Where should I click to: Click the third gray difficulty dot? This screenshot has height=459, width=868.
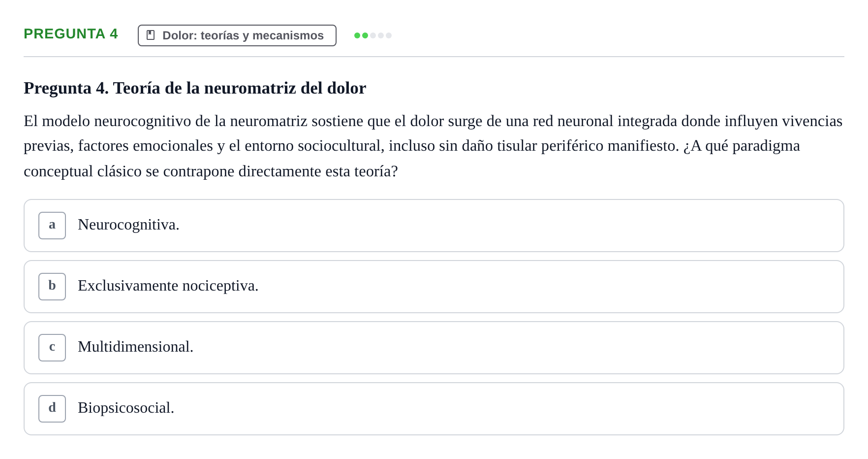pos(373,35)
